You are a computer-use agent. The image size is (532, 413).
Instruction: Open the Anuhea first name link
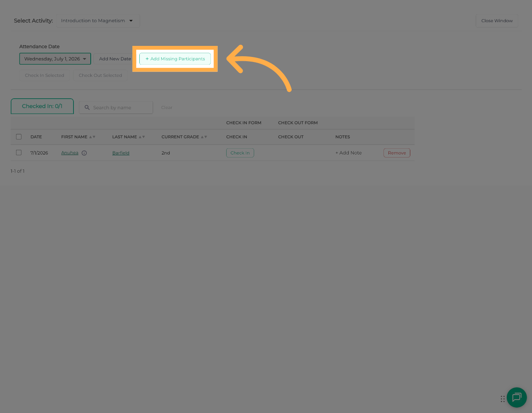pos(70,153)
